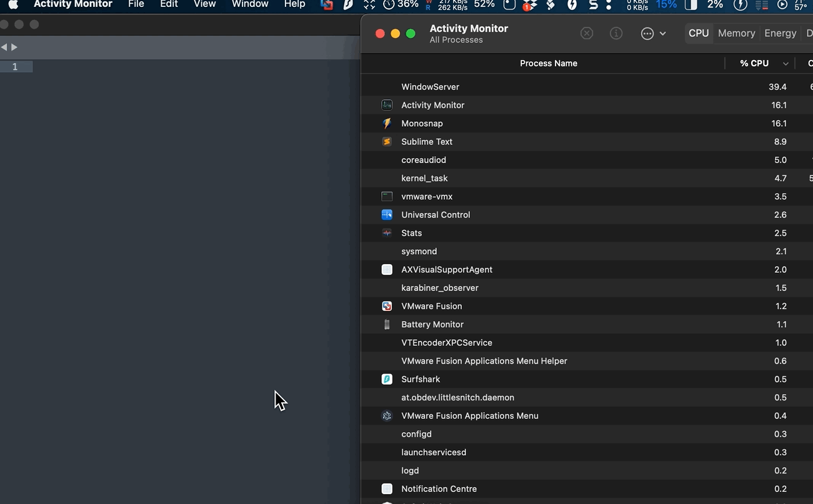Click the Battery Monitor process icon
Viewport: 813px width, 504px height.
[387, 324]
